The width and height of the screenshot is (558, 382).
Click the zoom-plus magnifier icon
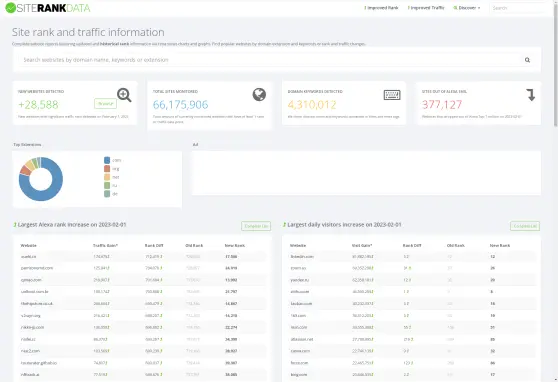click(124, 95)
